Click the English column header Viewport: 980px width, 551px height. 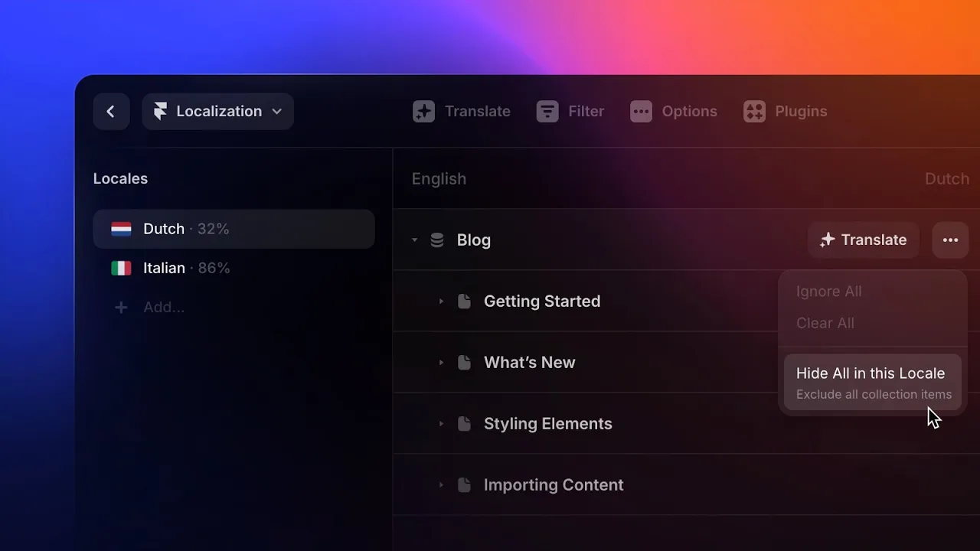pyautogui.click(x=439, y=179)
